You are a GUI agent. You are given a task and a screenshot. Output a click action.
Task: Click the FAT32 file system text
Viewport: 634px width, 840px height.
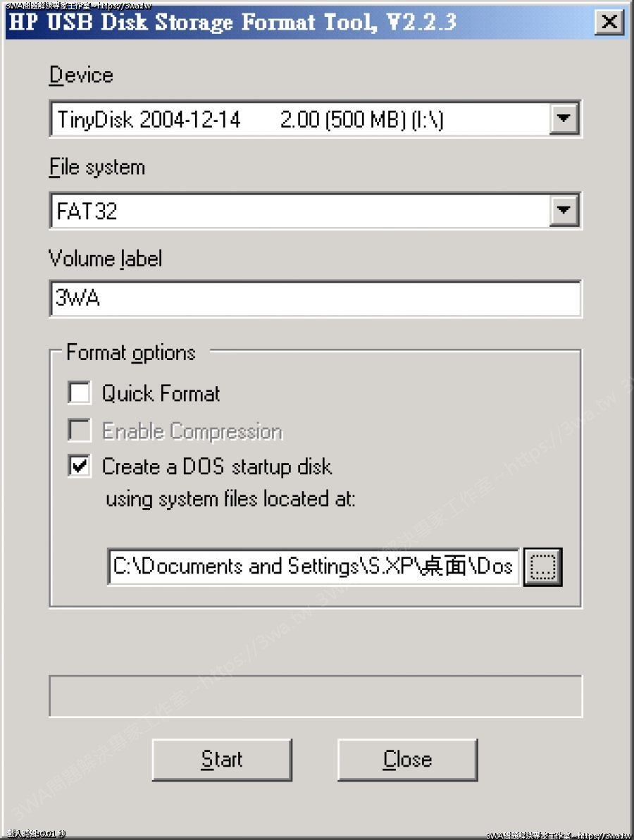[x=87, y=211]
